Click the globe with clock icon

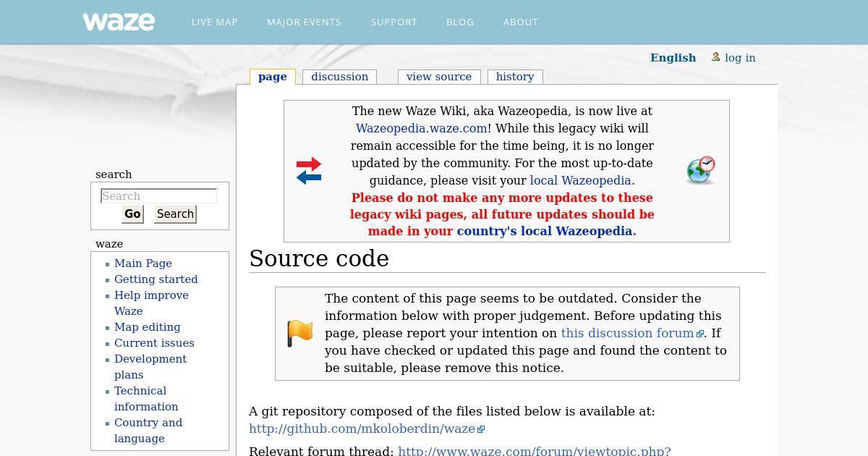coord(700,170)
